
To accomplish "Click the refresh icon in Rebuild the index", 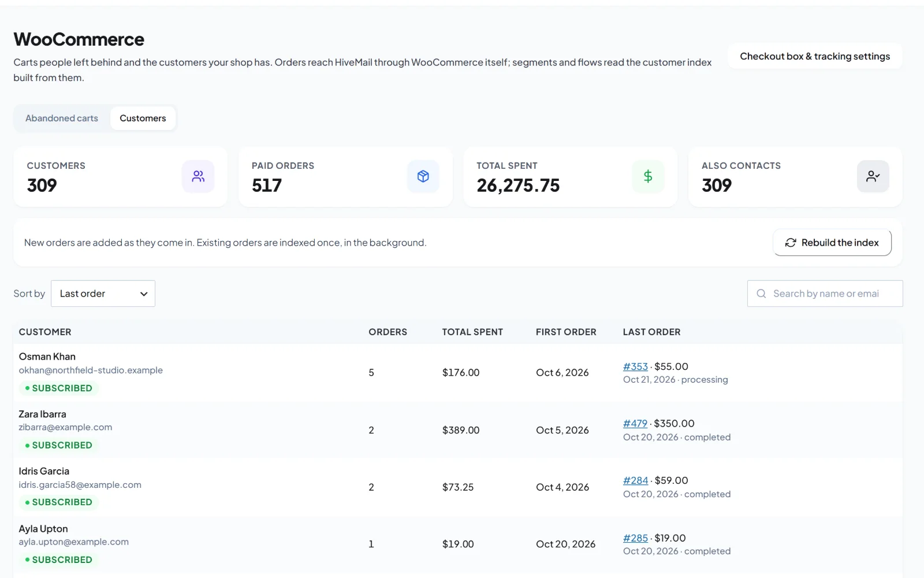I will click(791, 243).
